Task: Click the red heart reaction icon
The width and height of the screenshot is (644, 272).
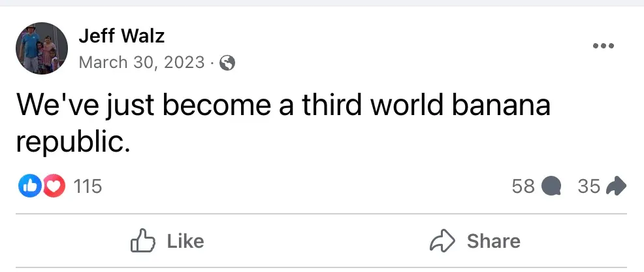Action: tap(54, 186)
